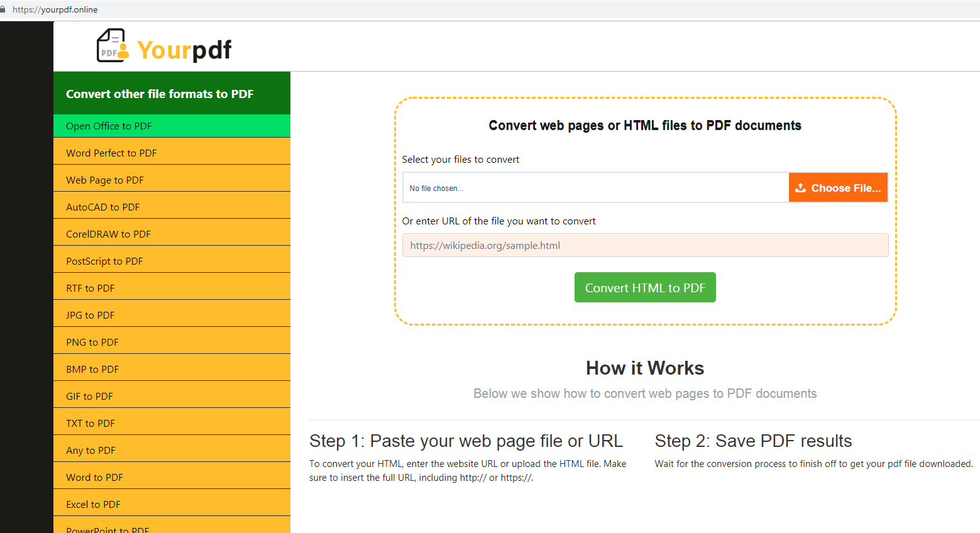Select Excel to PDF in sidebar
980x533 pixels.
click(172, 504)
